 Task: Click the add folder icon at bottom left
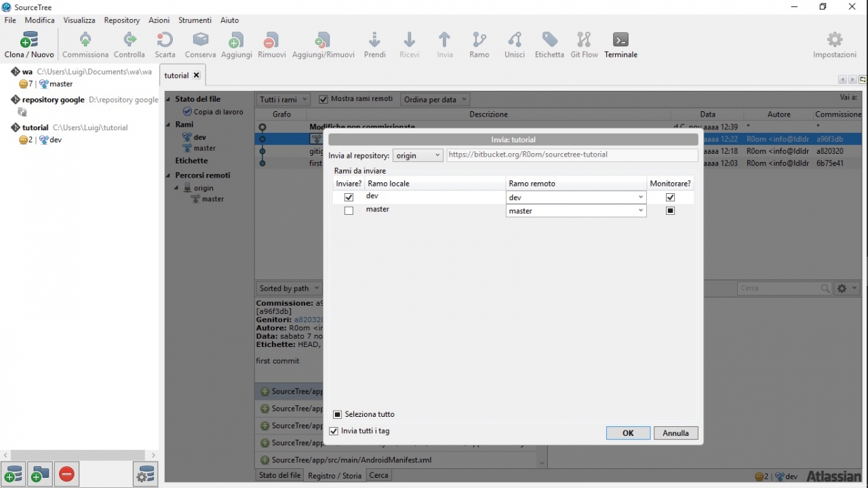point(40,474)
